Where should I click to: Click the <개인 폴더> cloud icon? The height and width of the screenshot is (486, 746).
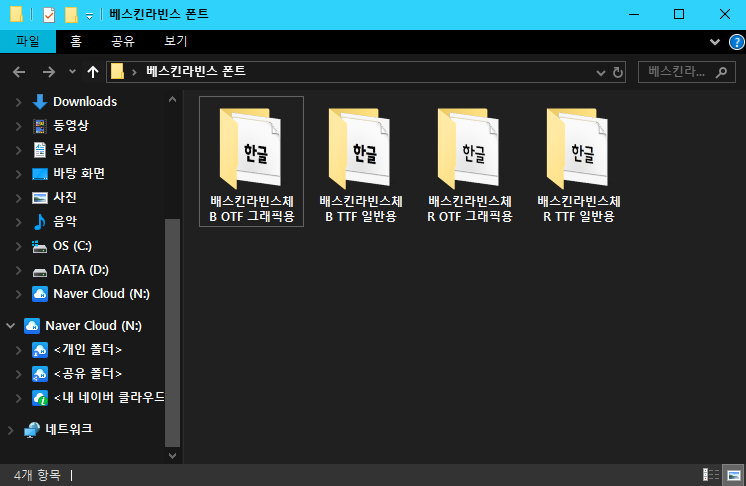pos(40,350)
